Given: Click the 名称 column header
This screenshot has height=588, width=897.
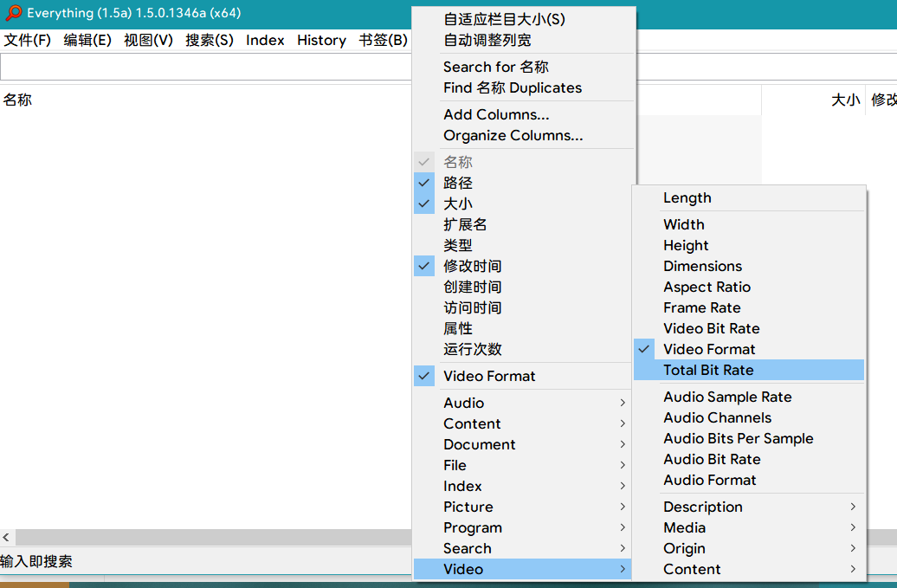Looking at the screenshot, I should click(17, 100).
